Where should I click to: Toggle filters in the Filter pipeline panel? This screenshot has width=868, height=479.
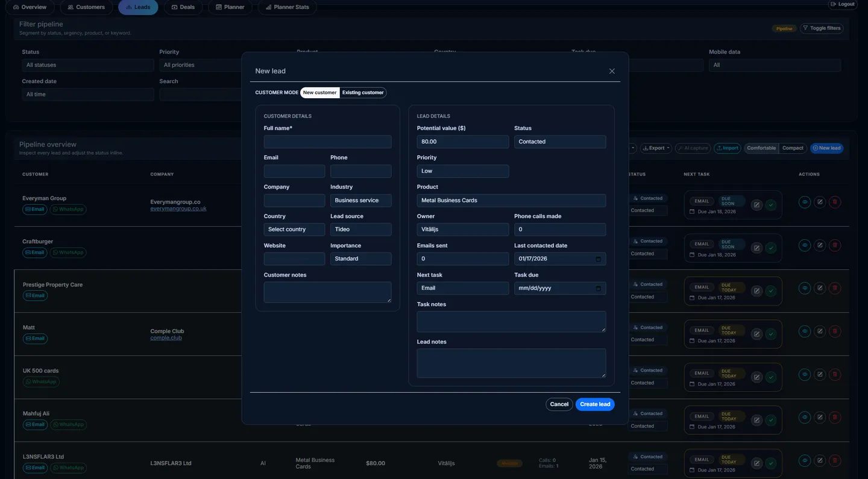point(821,28)
